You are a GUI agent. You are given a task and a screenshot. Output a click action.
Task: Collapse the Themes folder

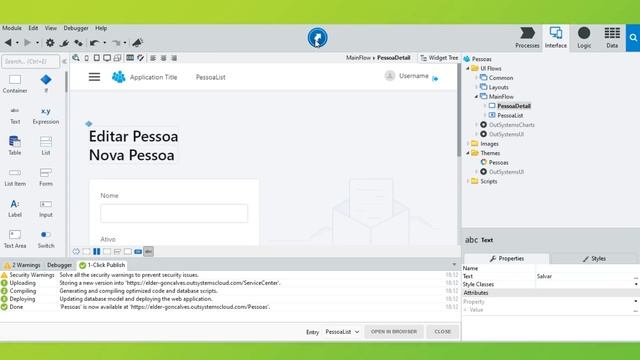point(468,153)
